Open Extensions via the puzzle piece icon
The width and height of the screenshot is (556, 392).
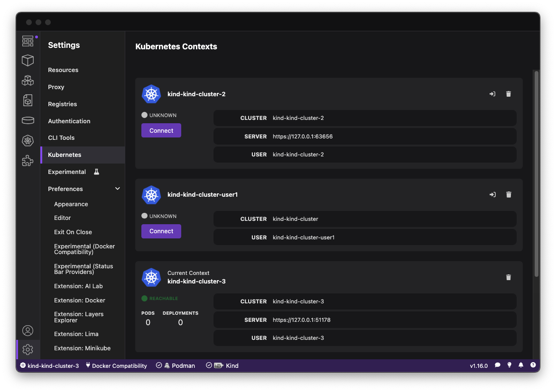pyautogui.click(x=28, y=160)
